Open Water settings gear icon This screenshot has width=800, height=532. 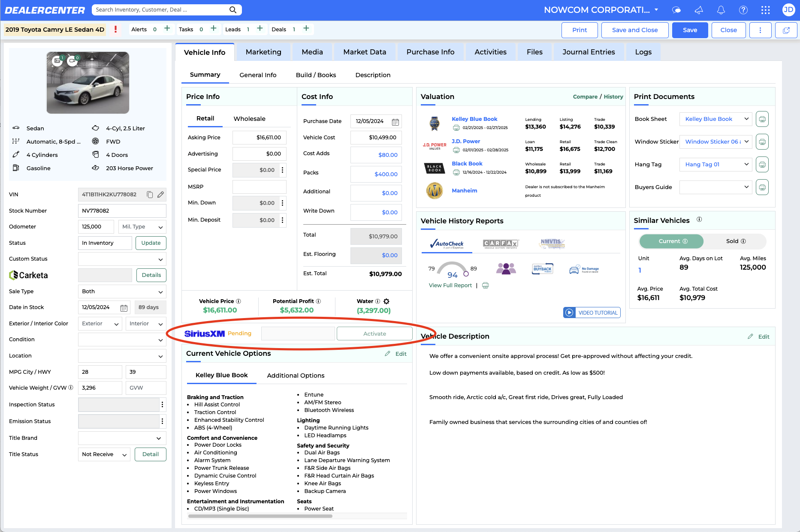(386, 301)
